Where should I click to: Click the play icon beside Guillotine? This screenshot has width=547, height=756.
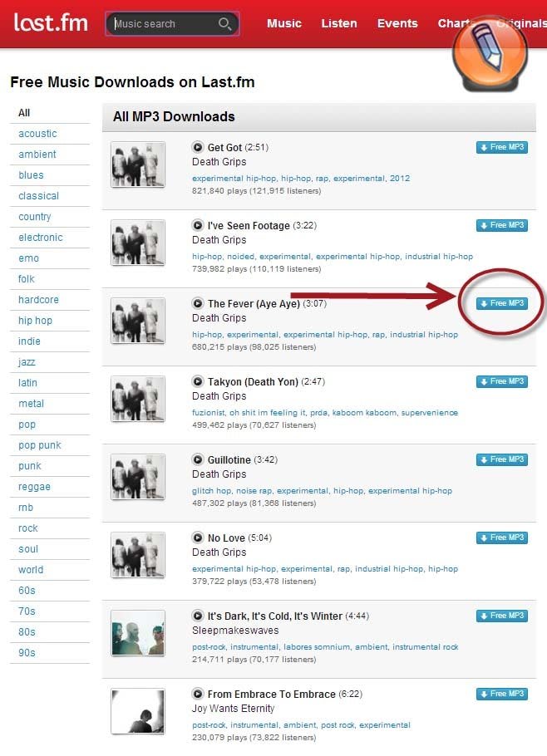(x=197, y=459)
